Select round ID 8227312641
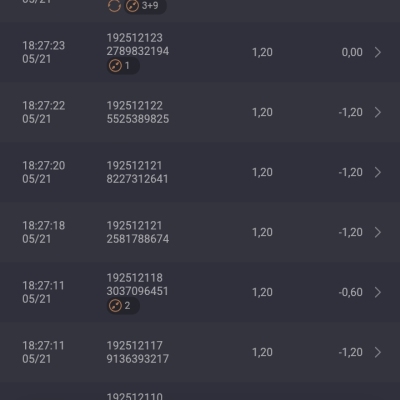400x400 pixels. point(137,179)
